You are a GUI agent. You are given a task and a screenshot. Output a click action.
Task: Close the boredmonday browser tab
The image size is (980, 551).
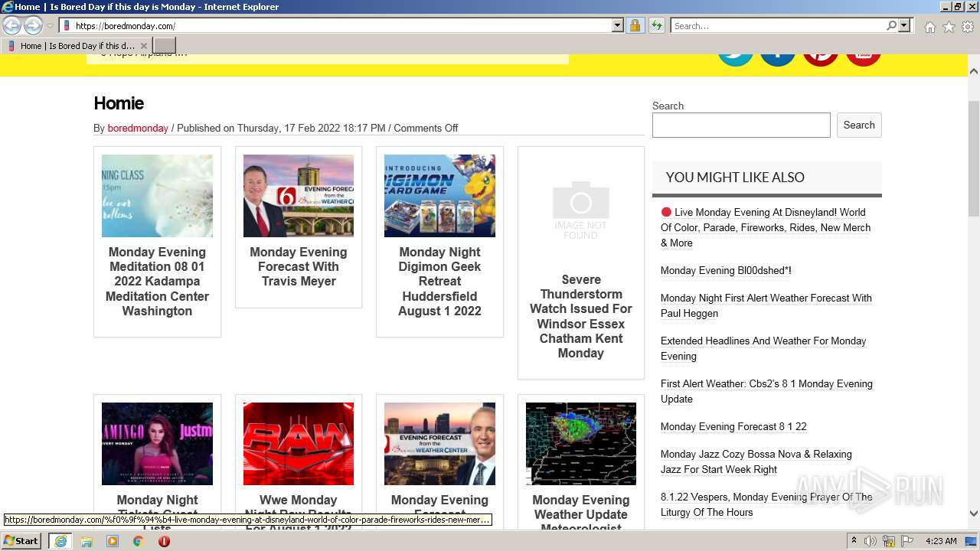(143, 46)
